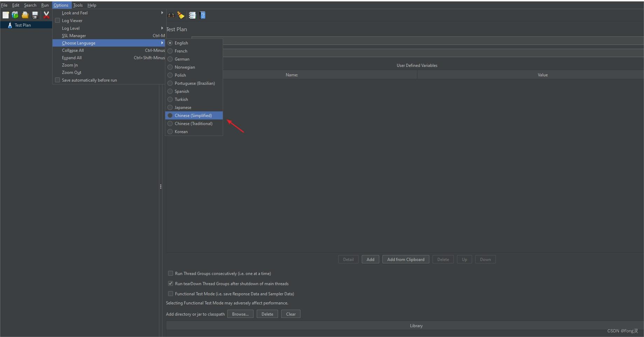
Task: Expand Choose Language submenu entry
Action: 109,43
